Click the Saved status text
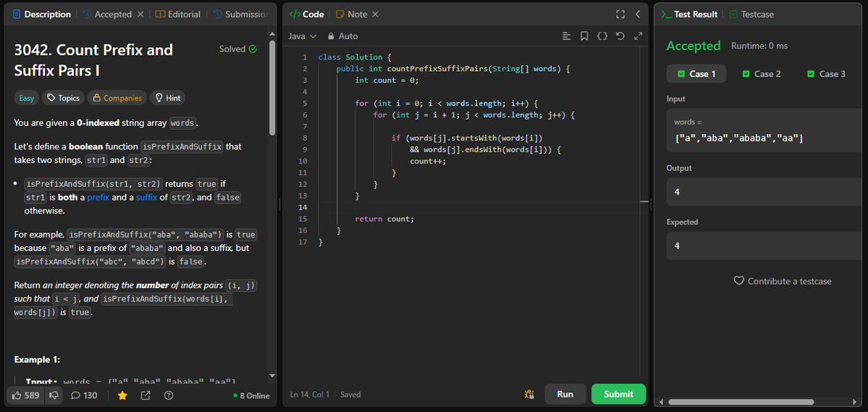Image resolution: width=868 pixels, height=412 pixels. pos(350,395)
